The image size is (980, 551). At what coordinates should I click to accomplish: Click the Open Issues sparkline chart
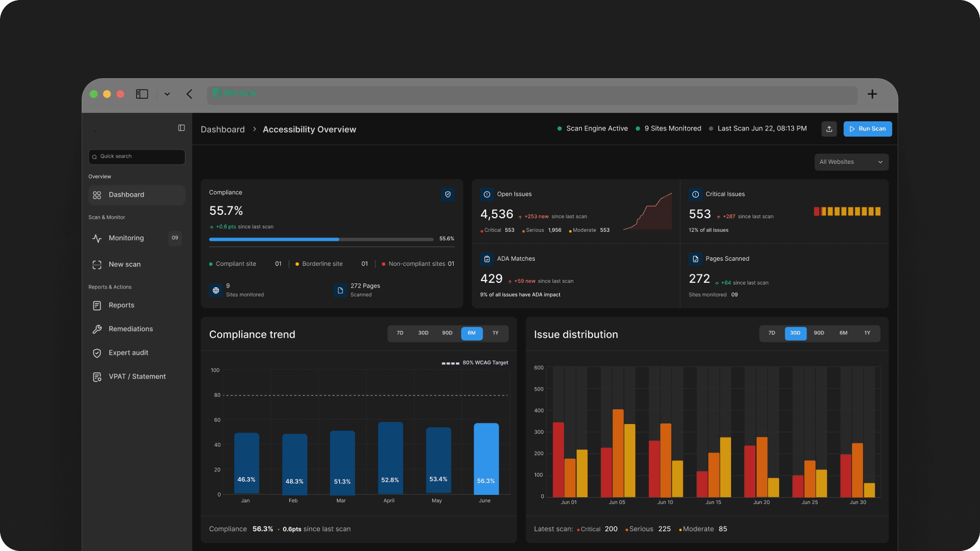tap(648, 211)
